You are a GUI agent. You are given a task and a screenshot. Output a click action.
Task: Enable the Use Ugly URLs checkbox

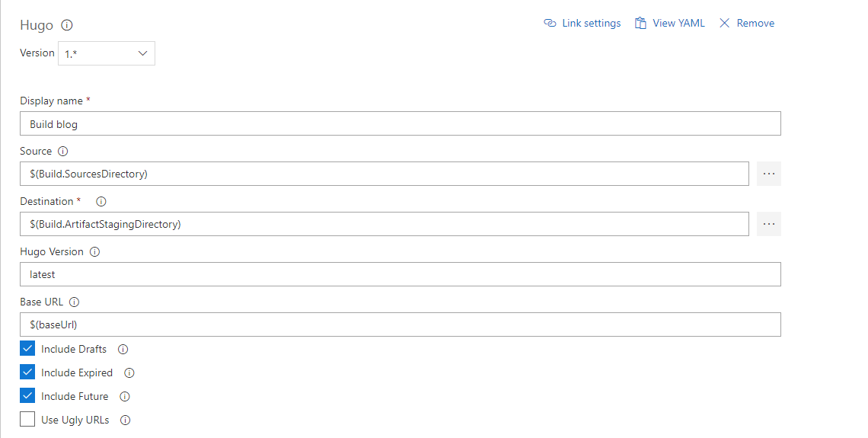point(27,420)
